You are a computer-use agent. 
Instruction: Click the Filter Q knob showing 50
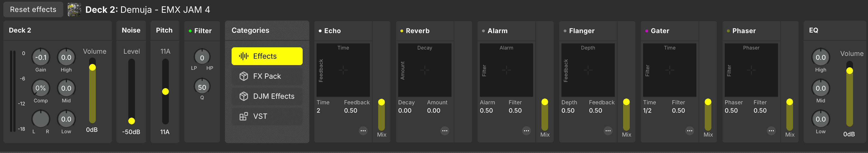pos(202,87)
